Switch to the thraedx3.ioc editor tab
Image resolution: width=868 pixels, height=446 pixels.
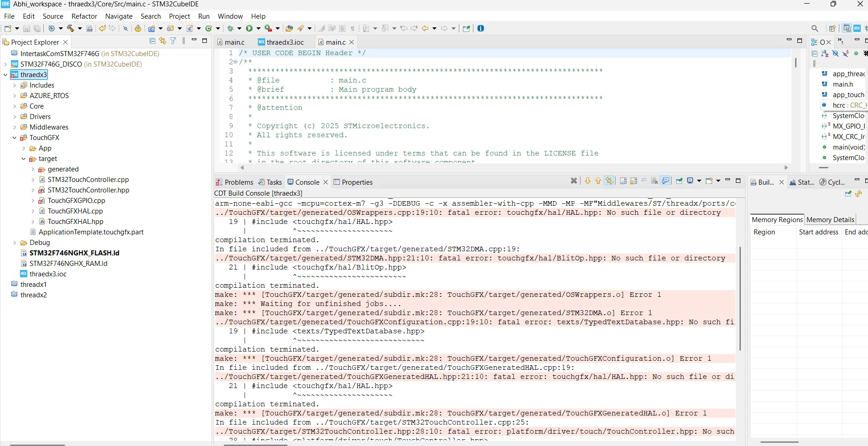[281, 42]
